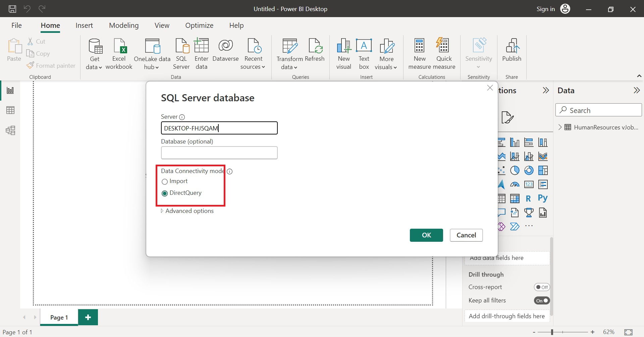Collapse the ribbon with chevron
The height and width of the screenshot is (337, 644).
tap(639, 76)
